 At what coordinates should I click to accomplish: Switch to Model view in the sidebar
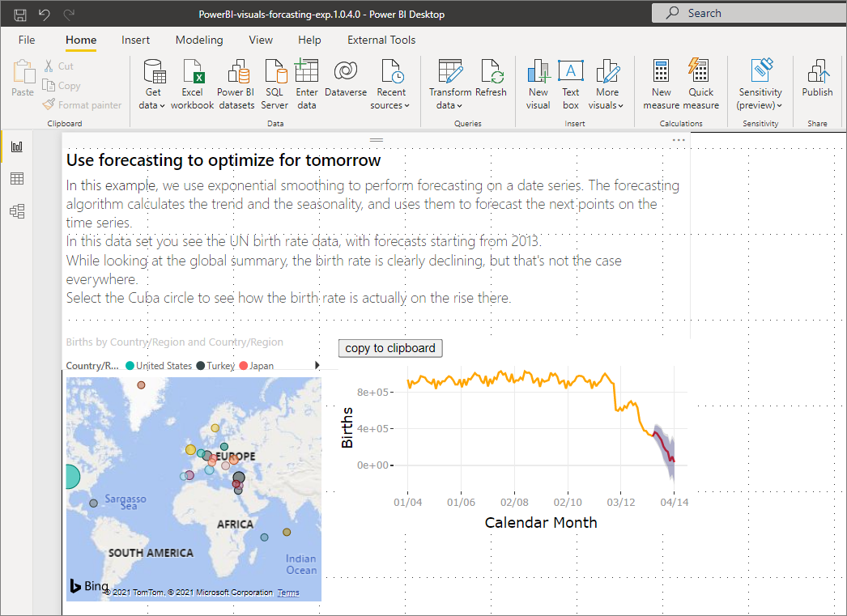(x=17, y=211)
